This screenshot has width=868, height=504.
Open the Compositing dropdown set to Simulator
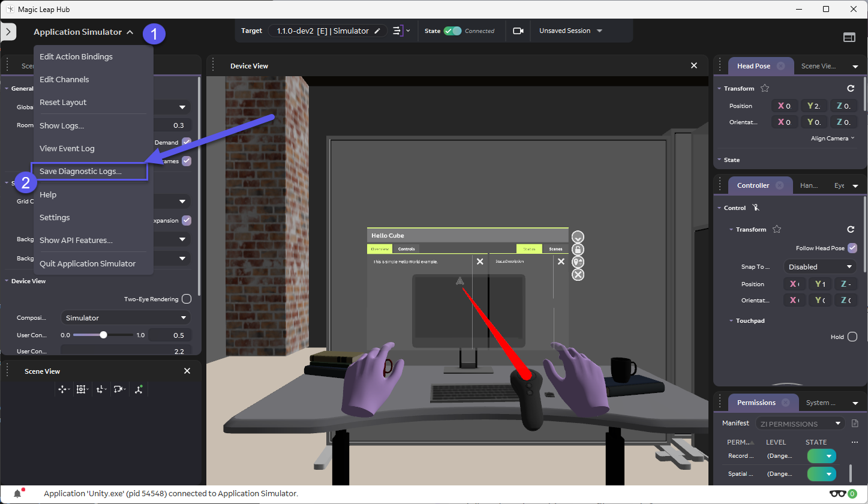pyautogui.click(x=126, y=318)
